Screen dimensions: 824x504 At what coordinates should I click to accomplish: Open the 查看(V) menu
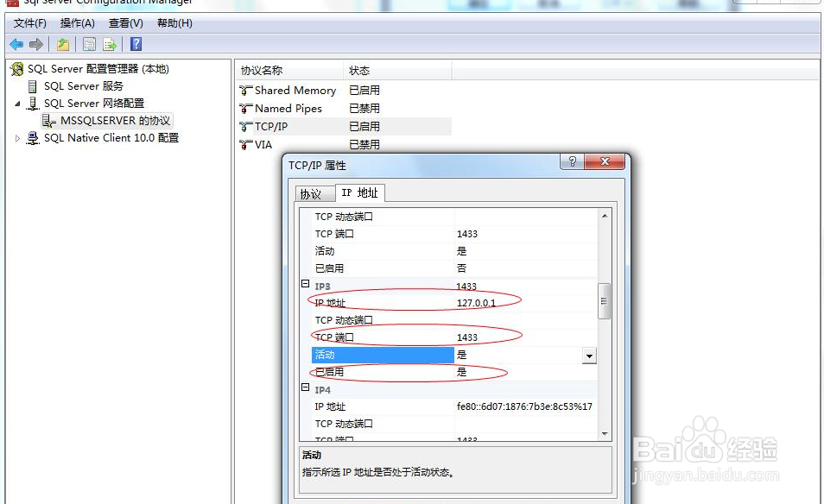(x=125, y=23)
